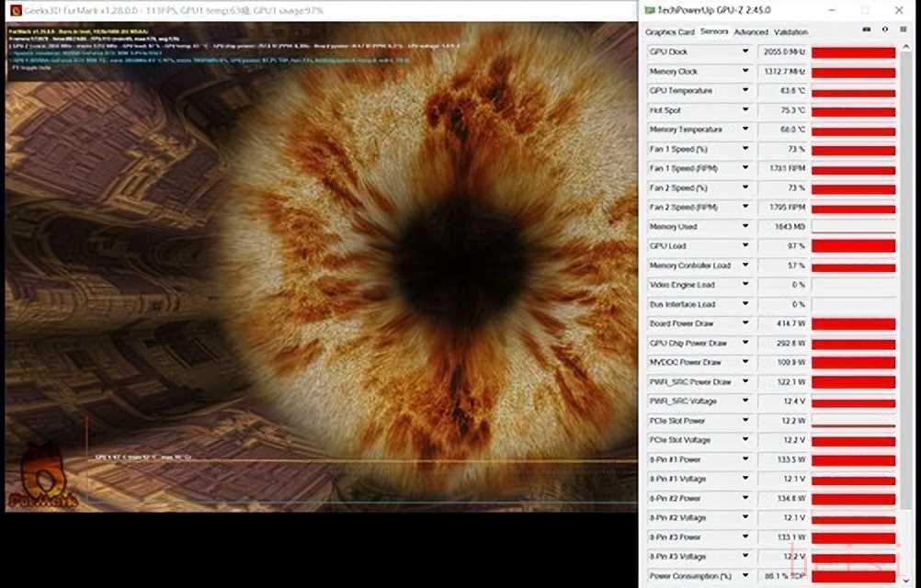The image size is (921, 588).
Task: Click the GPU-Z refresh icon
Action: (x=884, y=31)
